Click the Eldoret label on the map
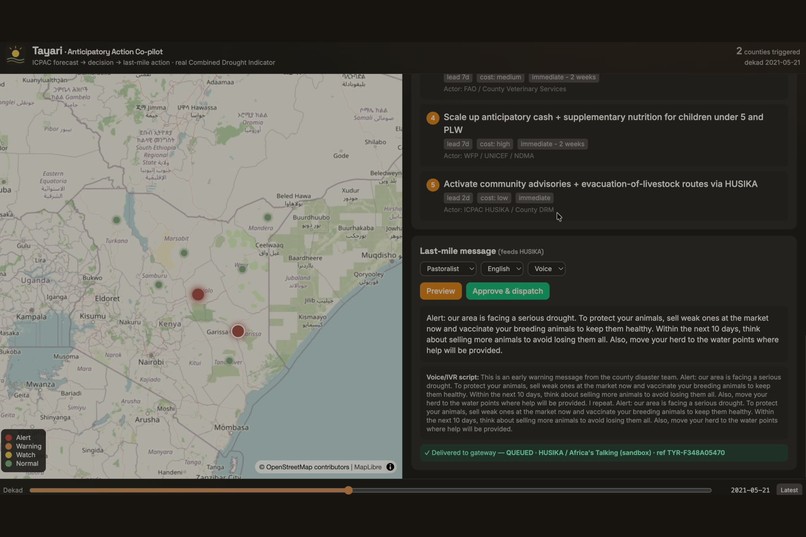Image resolution: width=806 pixels, height=537 pixels. [x=107, y=299]
